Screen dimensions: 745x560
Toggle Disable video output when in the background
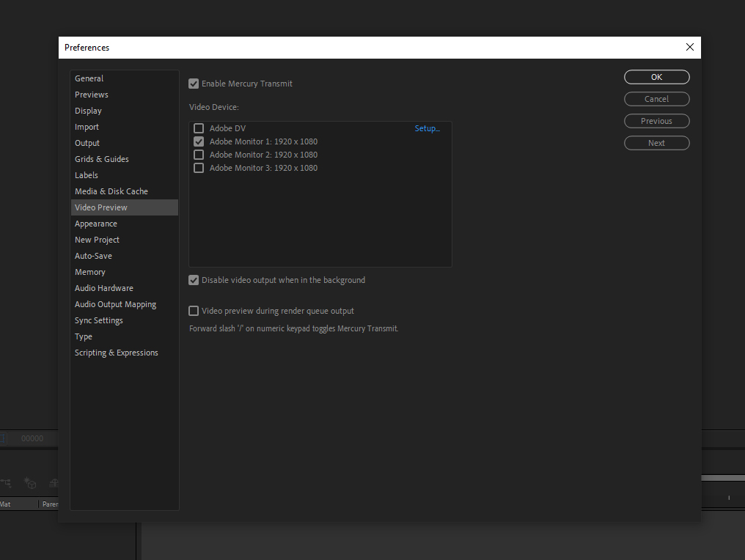pyautogui.click(x=193, y=279)
